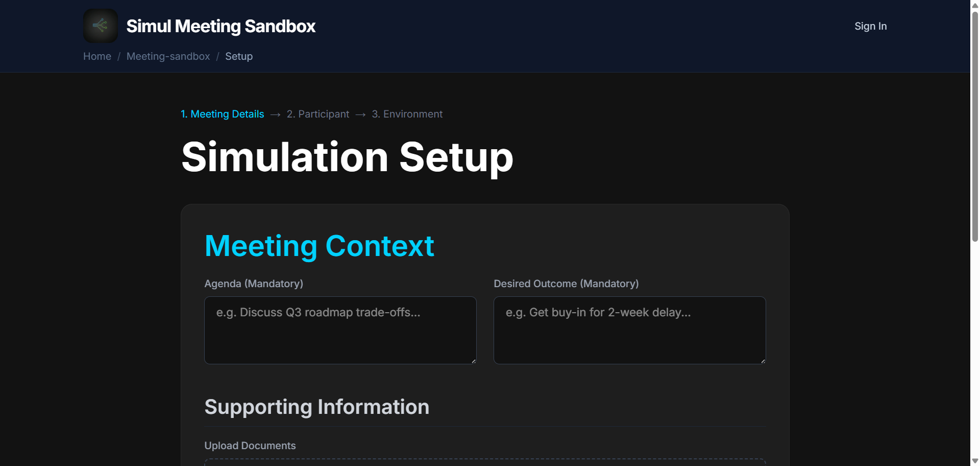Select the Meeting Details step
The height and width of the screenshot is (466, 980).
223,114
